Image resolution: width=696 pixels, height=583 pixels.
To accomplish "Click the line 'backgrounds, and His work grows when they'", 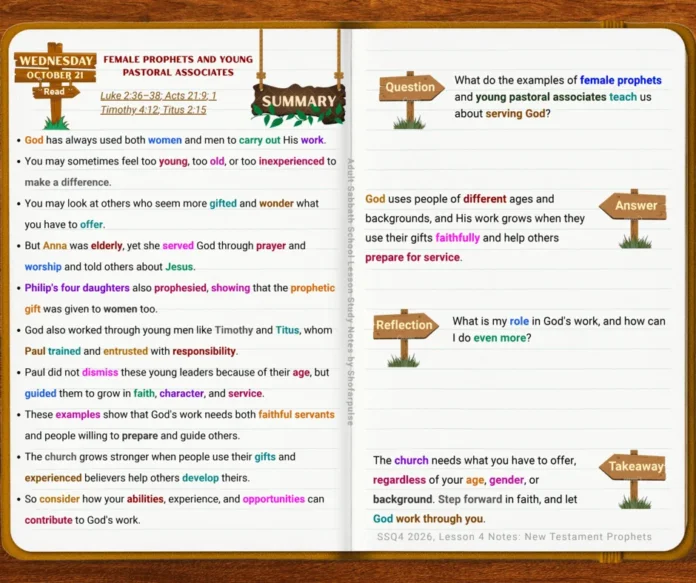I will 475,218.
